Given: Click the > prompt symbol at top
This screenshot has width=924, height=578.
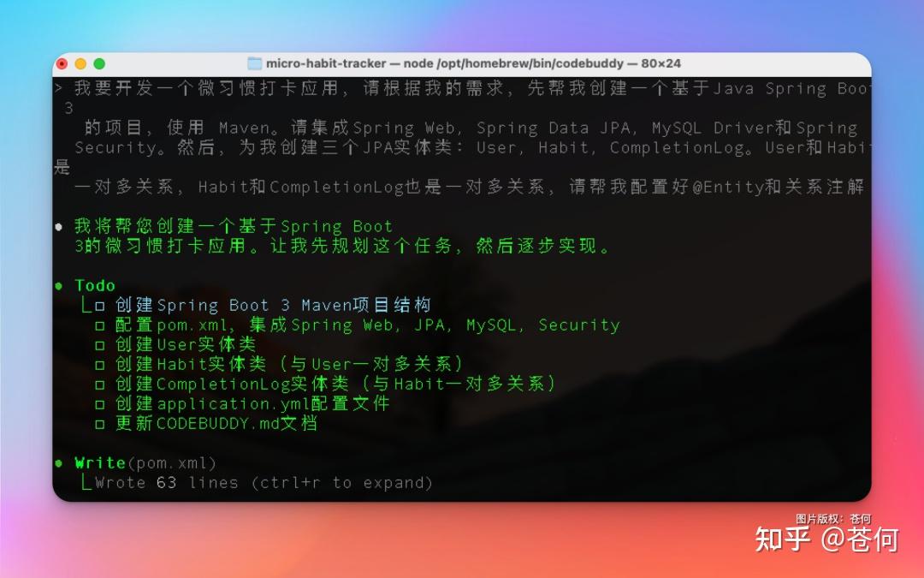Looking at the screenshot, I should pos(58,88).
